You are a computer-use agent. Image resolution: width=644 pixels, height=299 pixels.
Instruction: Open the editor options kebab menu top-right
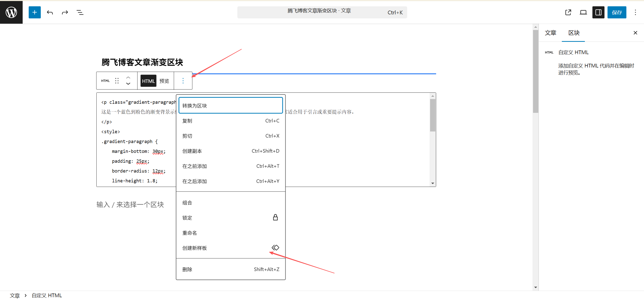pyautogui.click(x=635, y=12)
